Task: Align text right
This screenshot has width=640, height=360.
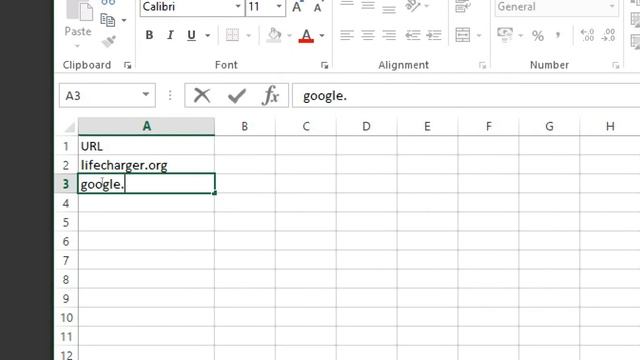Action: [x=389, y=35]
